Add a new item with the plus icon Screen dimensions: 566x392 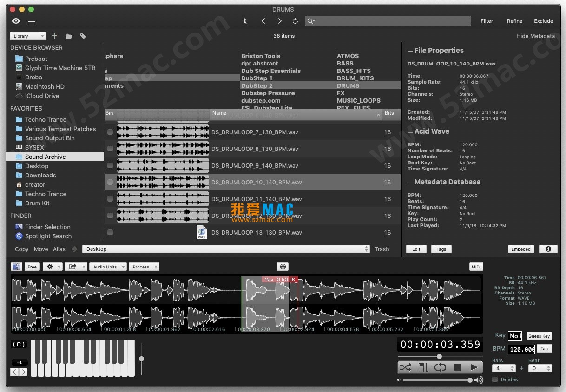pyautogui.click(x=54, y=36)
